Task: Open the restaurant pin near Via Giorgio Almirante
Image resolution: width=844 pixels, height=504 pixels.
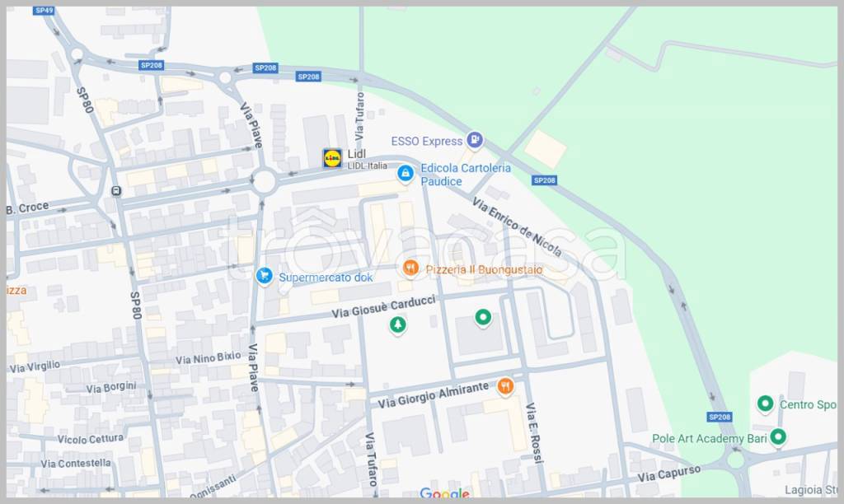Action: (505, 385)
